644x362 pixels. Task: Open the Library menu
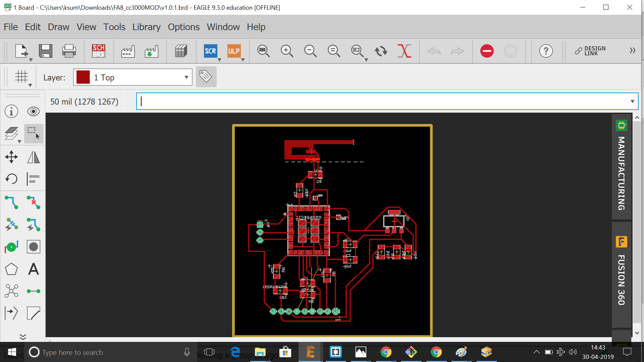(146, 27)
